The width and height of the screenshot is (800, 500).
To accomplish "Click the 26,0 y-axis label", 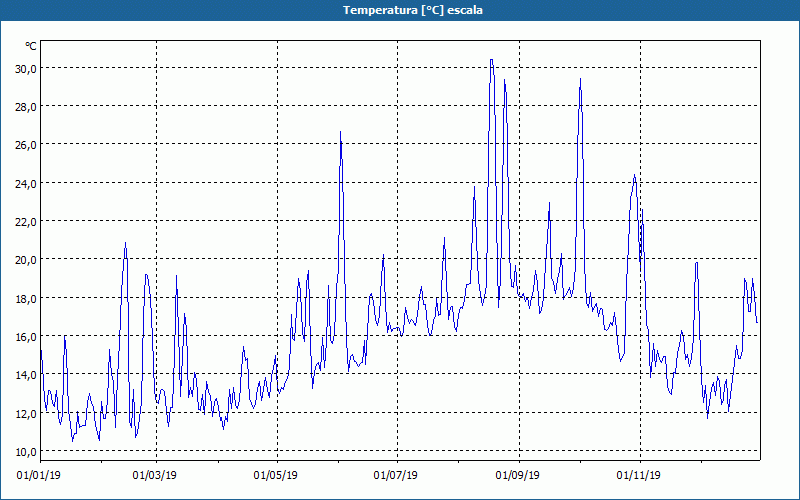I will coord(26,145).
